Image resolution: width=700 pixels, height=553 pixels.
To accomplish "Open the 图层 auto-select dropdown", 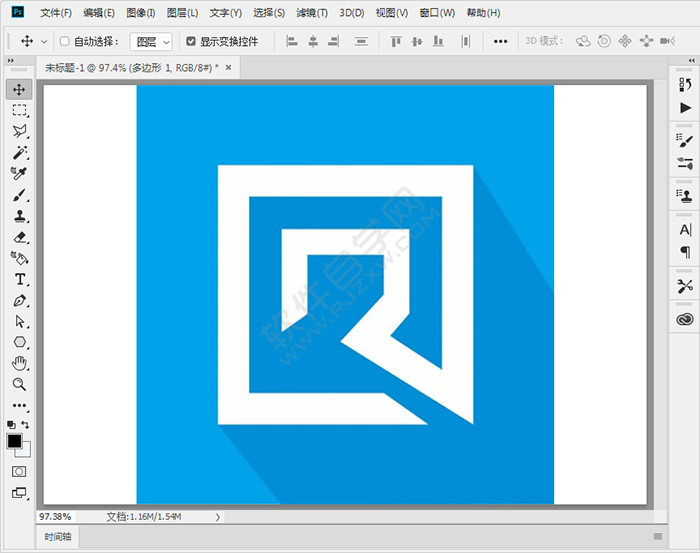I will click(151, 42).
